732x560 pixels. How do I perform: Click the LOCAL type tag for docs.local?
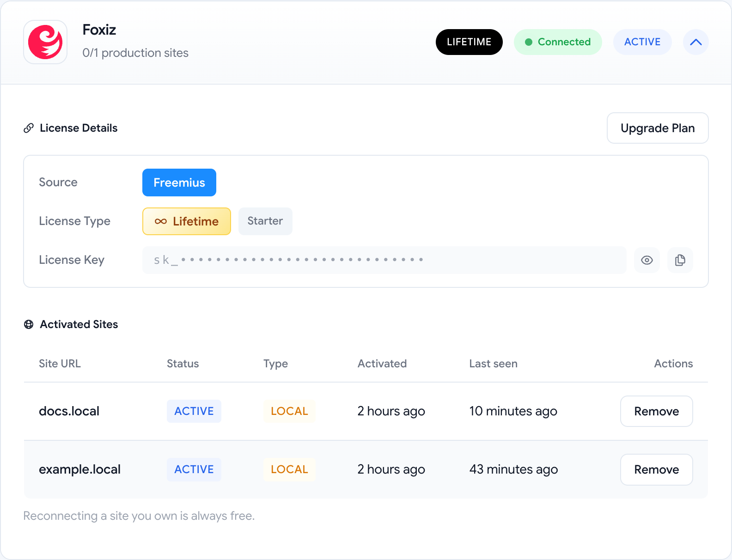(289, 411)
